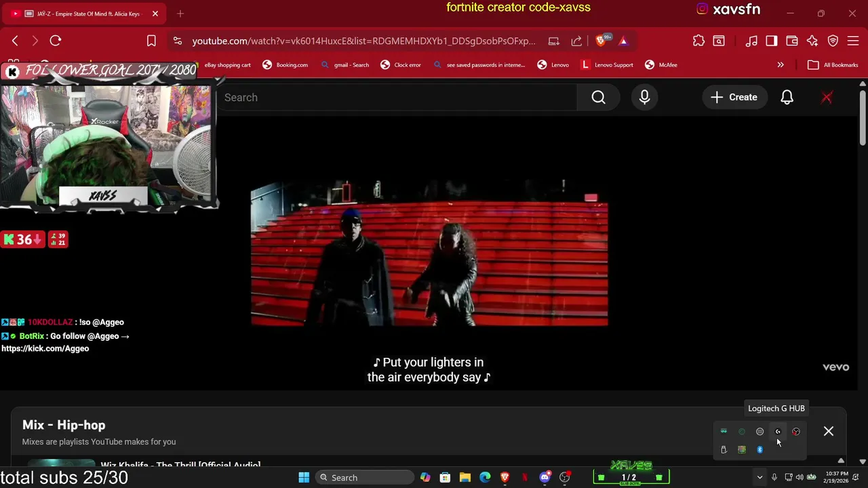
Task: Click the taskbar Search box
Action: [366, 478]
